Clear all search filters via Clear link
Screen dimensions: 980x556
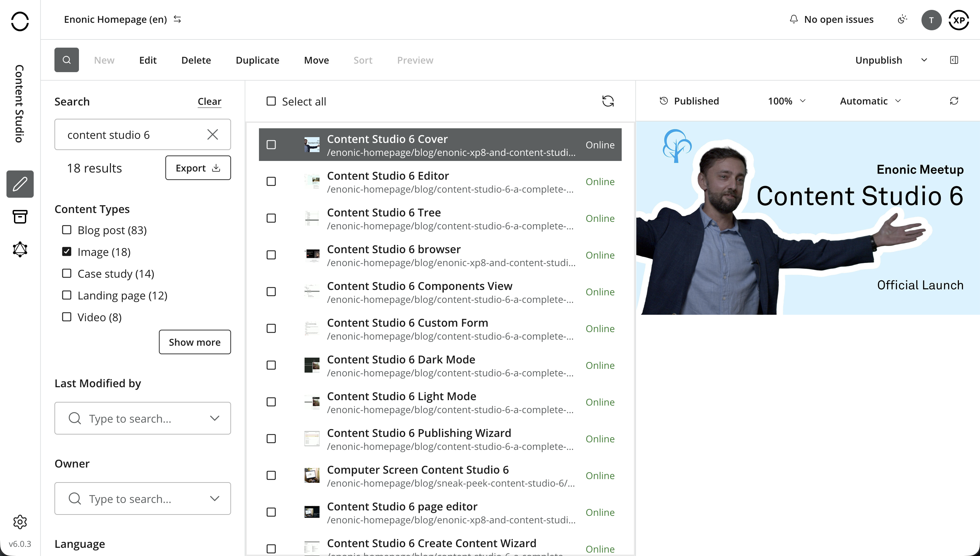(x=210, y=102)
